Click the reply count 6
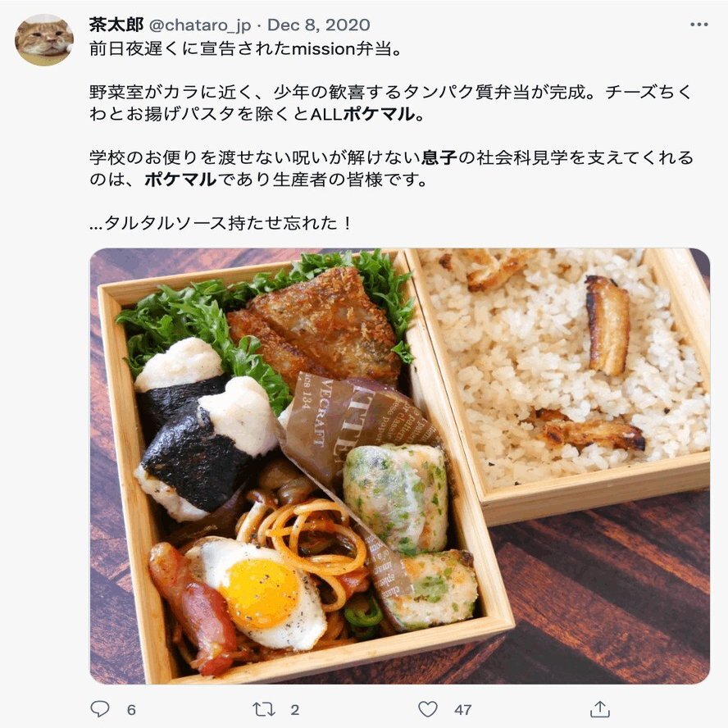This screenshot has height=728, width=728. tap(131, 709)
